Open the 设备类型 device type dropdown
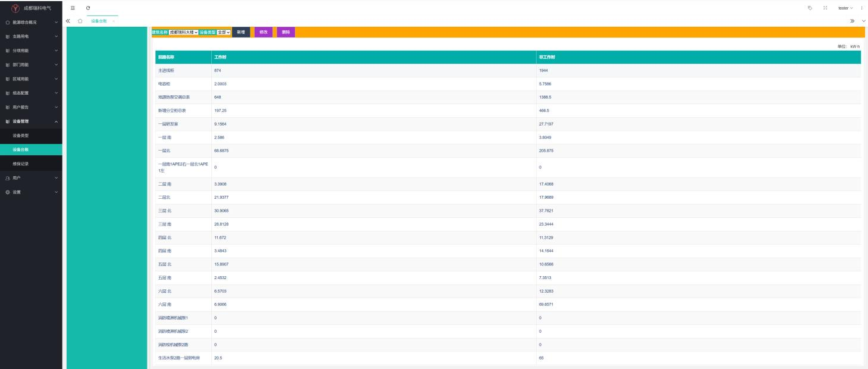This screenshot has width=868, height=369. point(223,32)
